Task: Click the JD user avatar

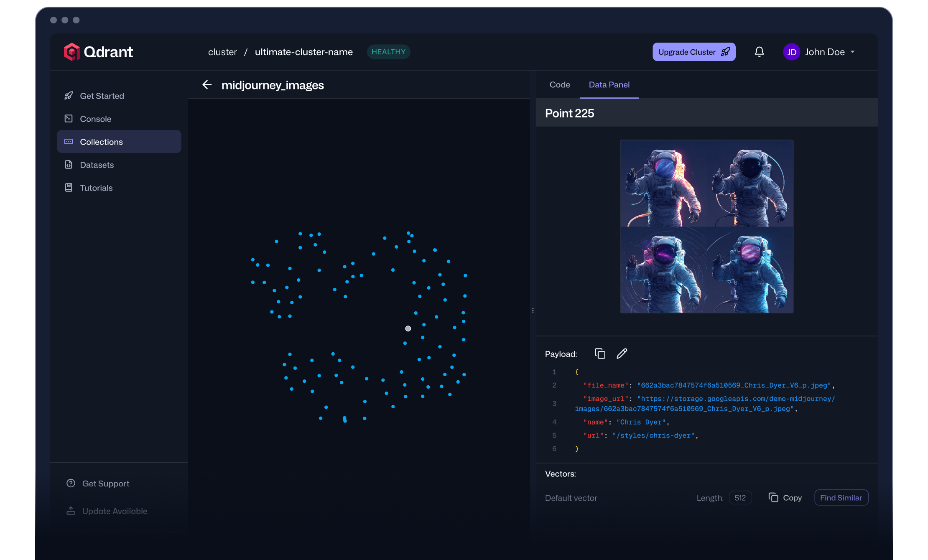Action: pyautogui.click(x=791, y=52)
